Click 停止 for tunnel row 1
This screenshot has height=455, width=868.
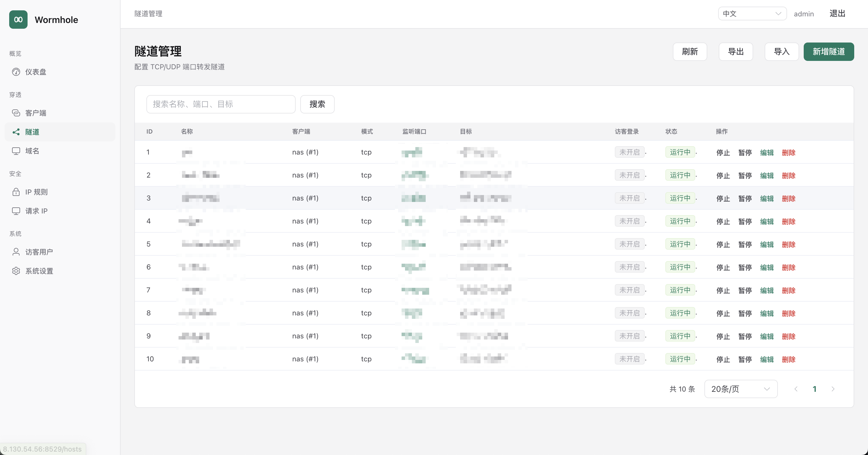pyautogui.click(x=723, y=153)
